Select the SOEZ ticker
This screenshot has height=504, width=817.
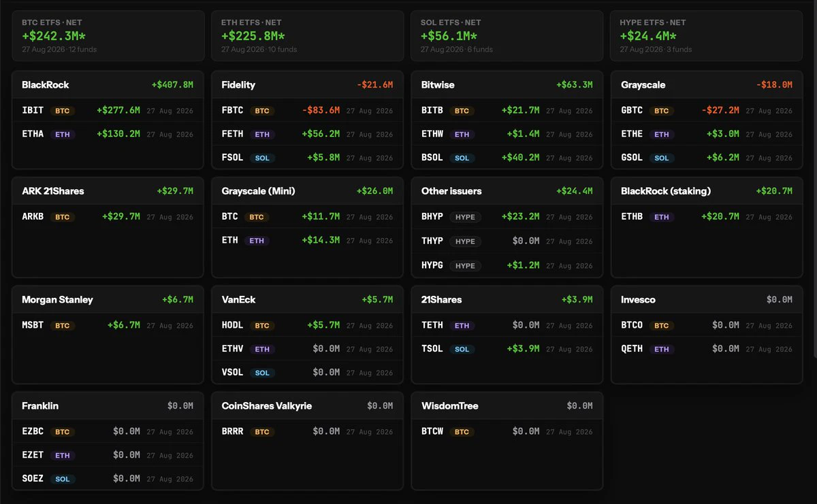(33, 478)
